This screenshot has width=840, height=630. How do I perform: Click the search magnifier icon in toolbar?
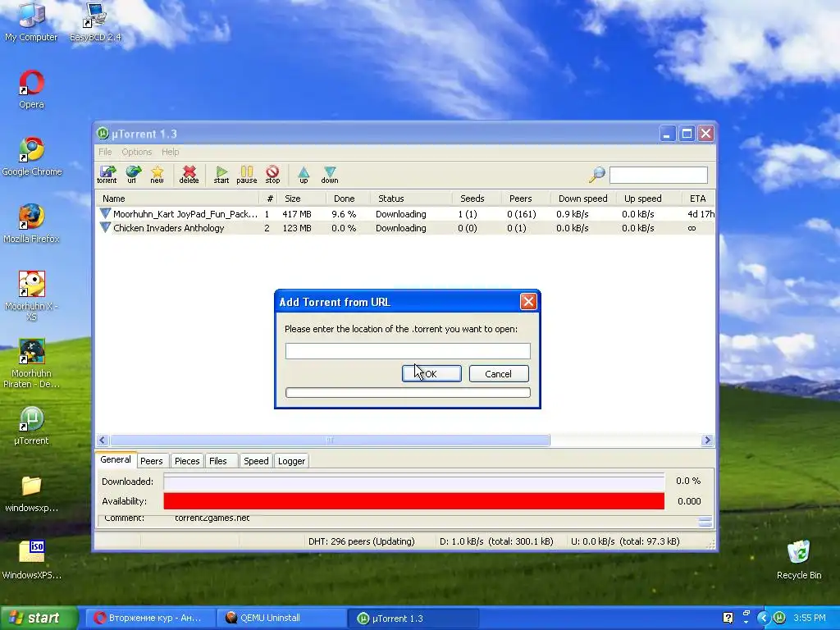[597, 174]
